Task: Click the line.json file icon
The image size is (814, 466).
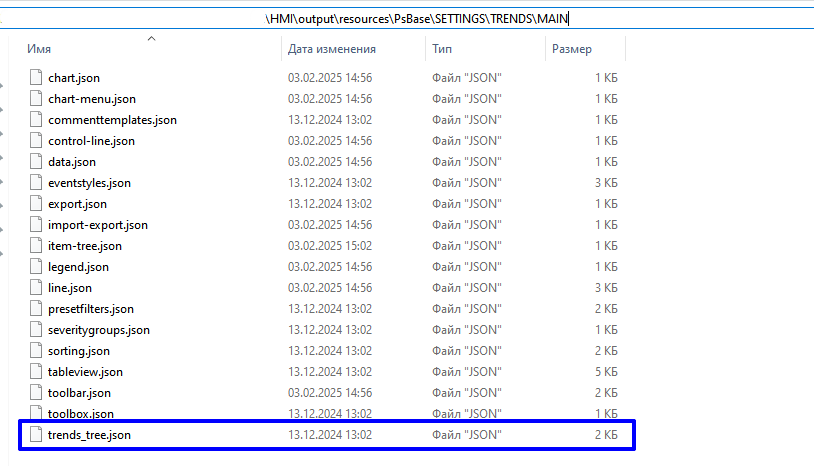Action: pos(37,288)
